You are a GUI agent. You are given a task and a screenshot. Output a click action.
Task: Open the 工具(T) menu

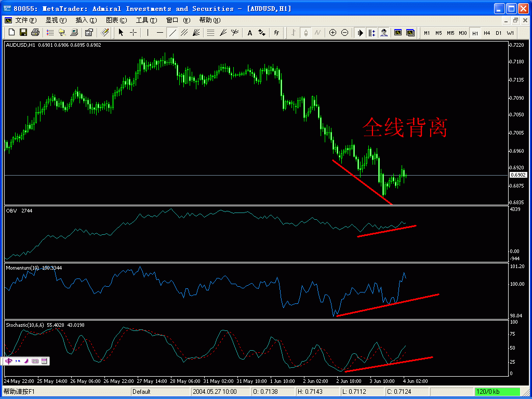pos(147,20)
